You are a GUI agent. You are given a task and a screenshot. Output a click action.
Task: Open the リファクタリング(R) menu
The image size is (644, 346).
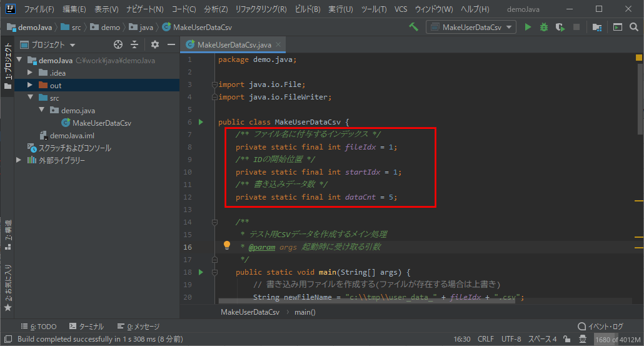pyautogui.click(x=261, y=9)
